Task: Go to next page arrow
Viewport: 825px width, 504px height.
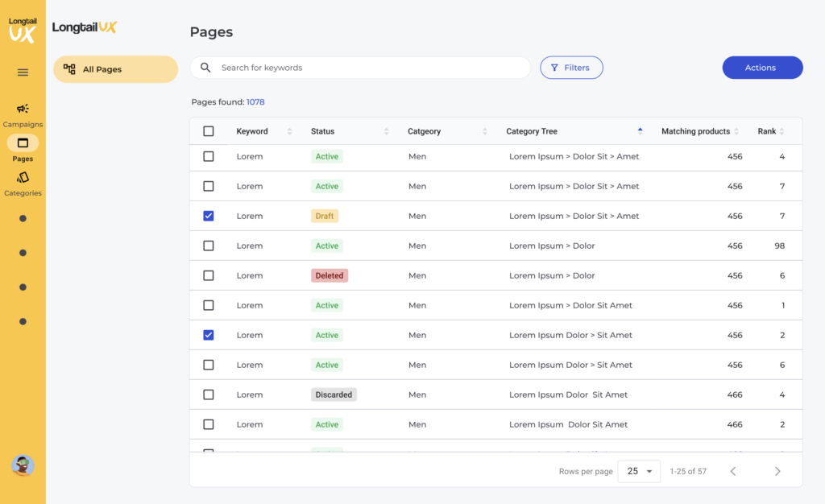Action: pyautogui.click(x=777, y=471)
